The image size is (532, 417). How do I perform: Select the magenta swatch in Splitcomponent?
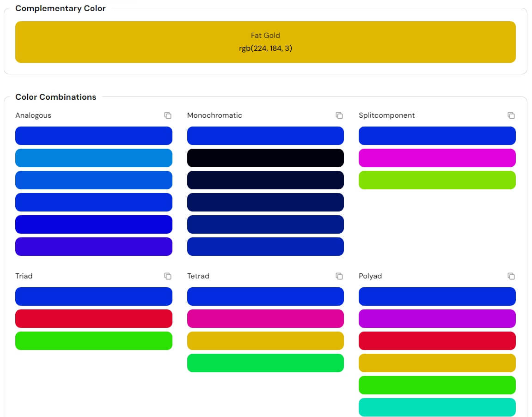coord(437,158)
